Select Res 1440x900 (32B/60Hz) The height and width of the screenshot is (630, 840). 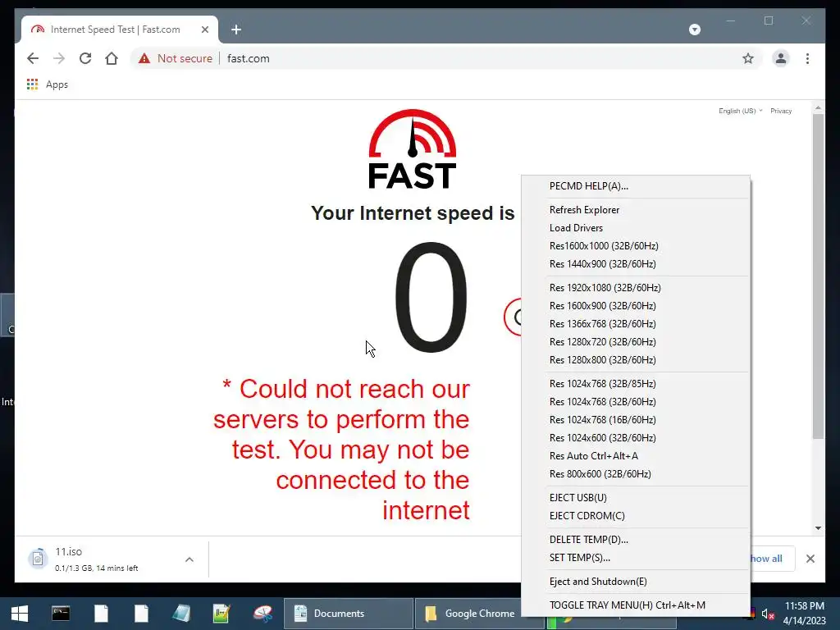click(636, 263)
